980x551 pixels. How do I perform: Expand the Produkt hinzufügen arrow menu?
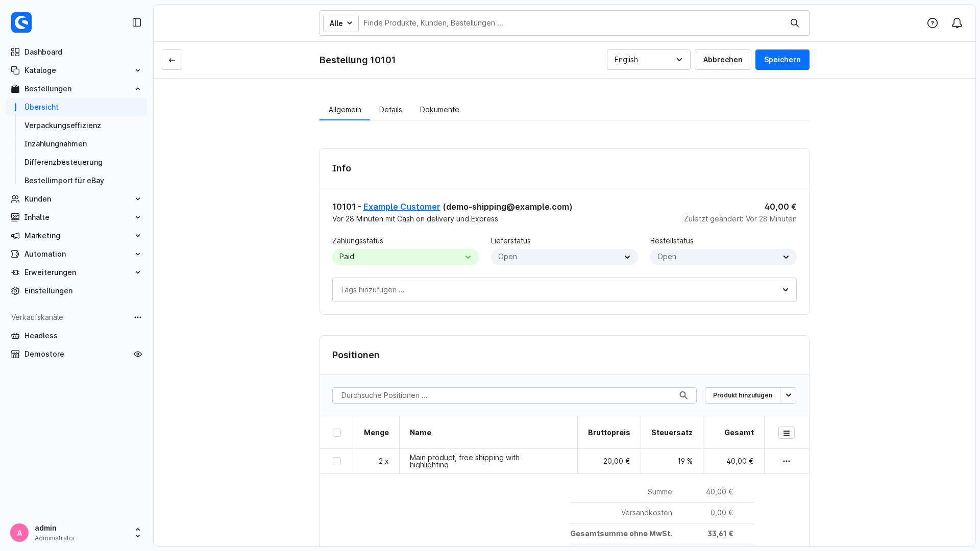(789, 395)
